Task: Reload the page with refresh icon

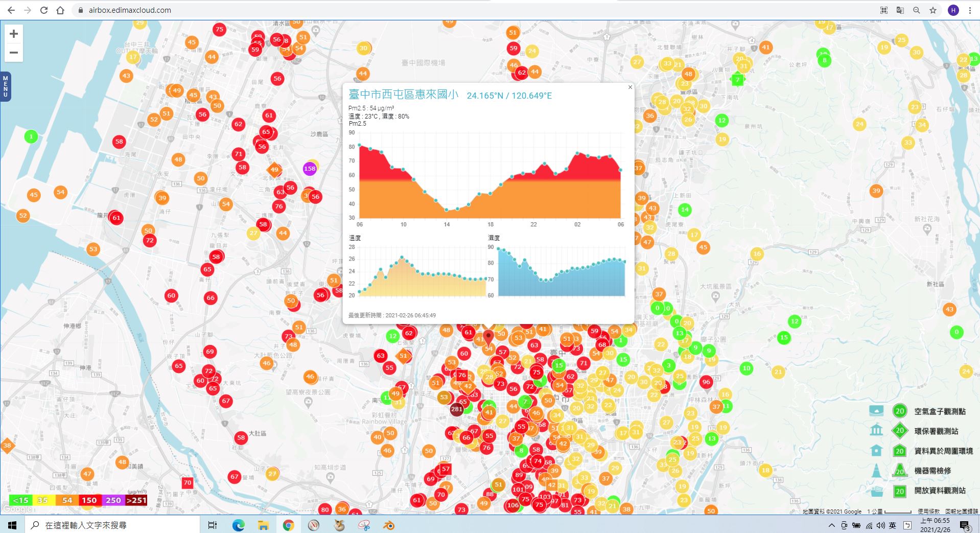Action: click(44, 10)
